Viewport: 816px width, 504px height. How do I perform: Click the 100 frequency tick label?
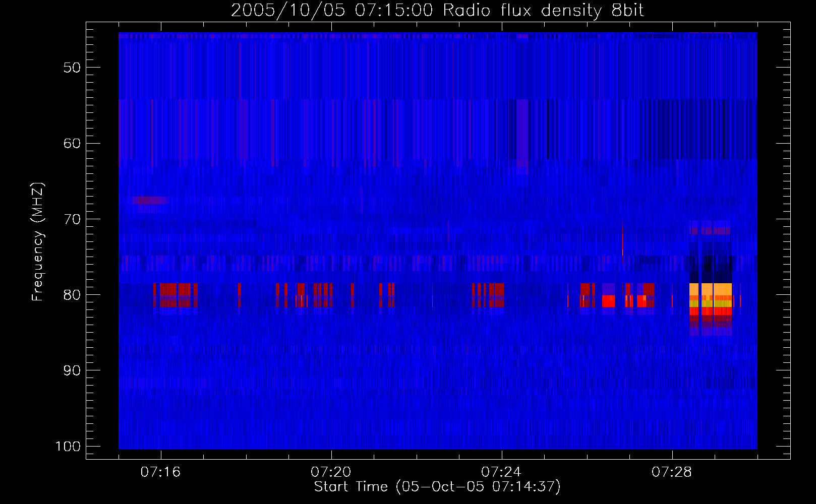point(68,447)
